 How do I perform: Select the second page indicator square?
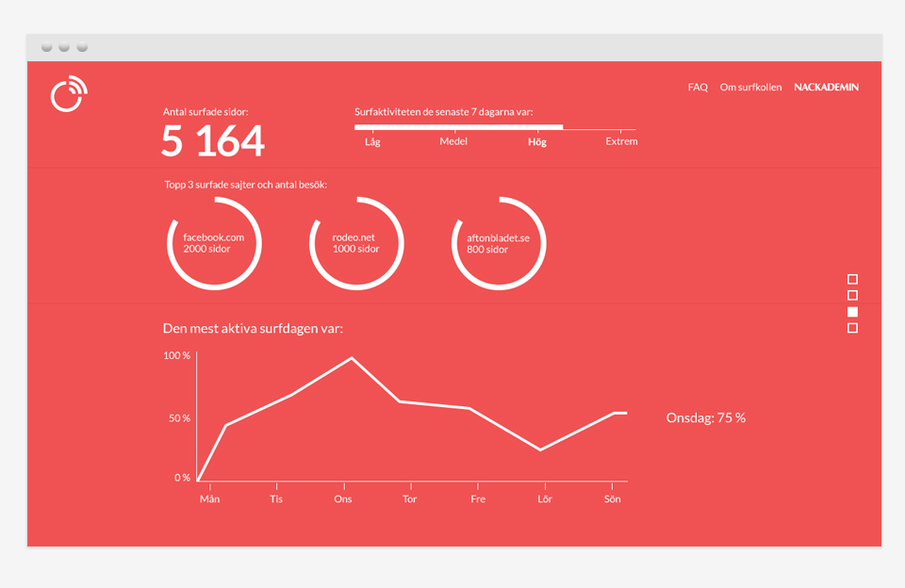tap(852, 296)
